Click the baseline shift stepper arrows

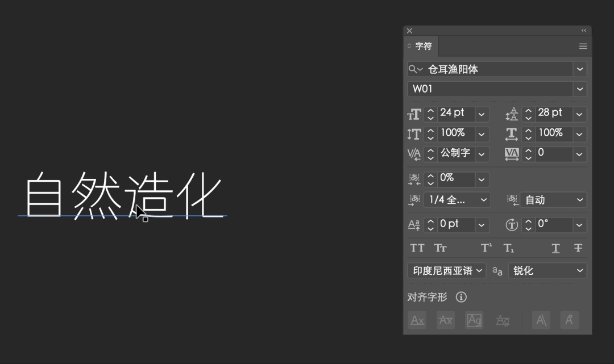point(431,225)
